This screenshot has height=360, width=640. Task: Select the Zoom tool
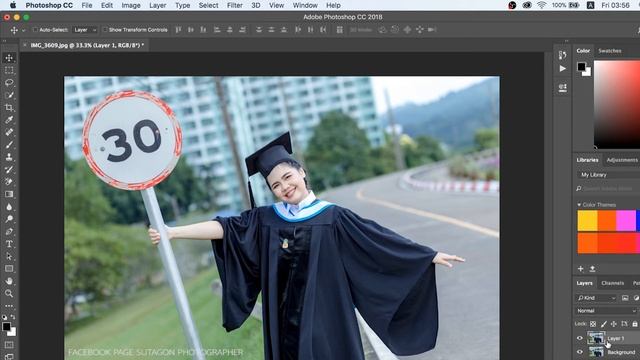pos(9,293)
